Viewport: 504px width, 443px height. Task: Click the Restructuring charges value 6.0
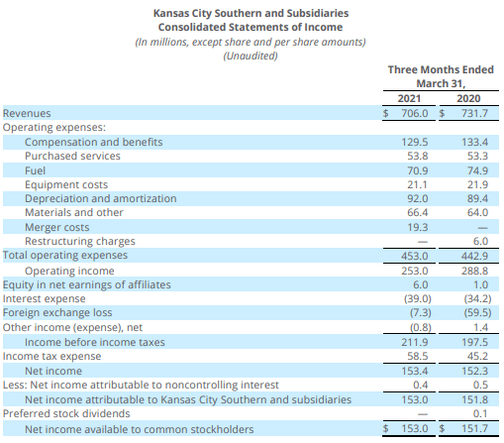tap(480, 241)
